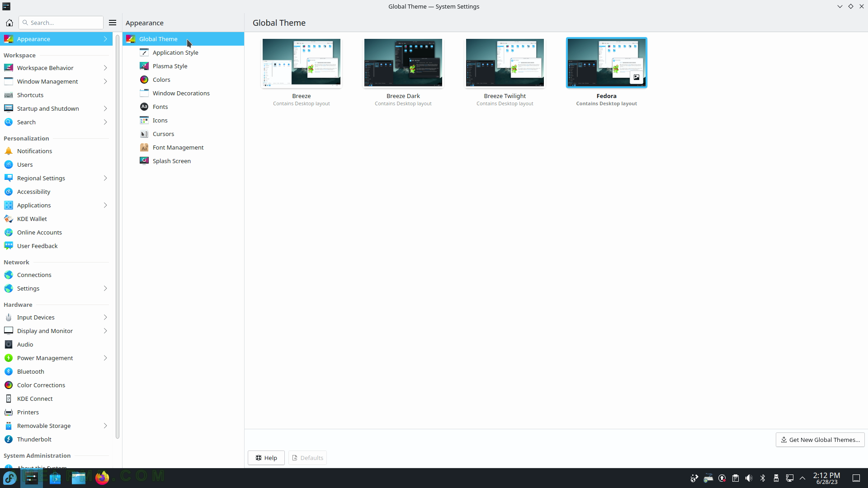The image size is (868, 488).
Task: Click the Fonts icon in Appearance list
Action: (x=144, y=107)
